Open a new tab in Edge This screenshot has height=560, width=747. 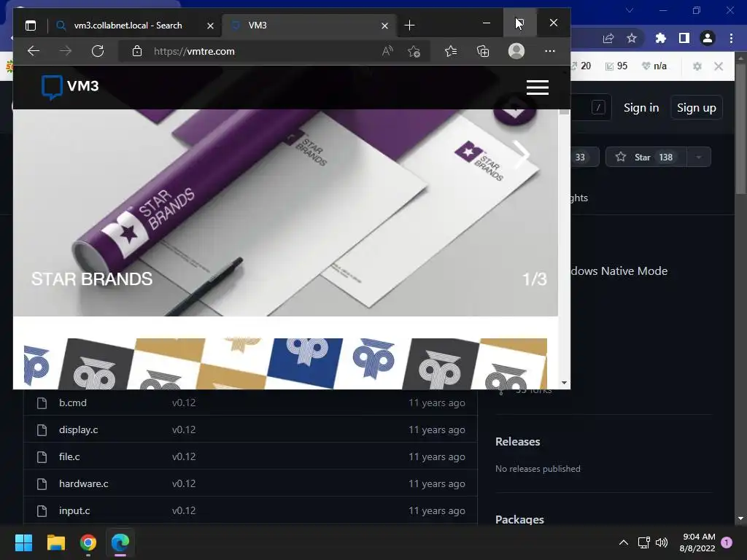(x=409, y=26)
